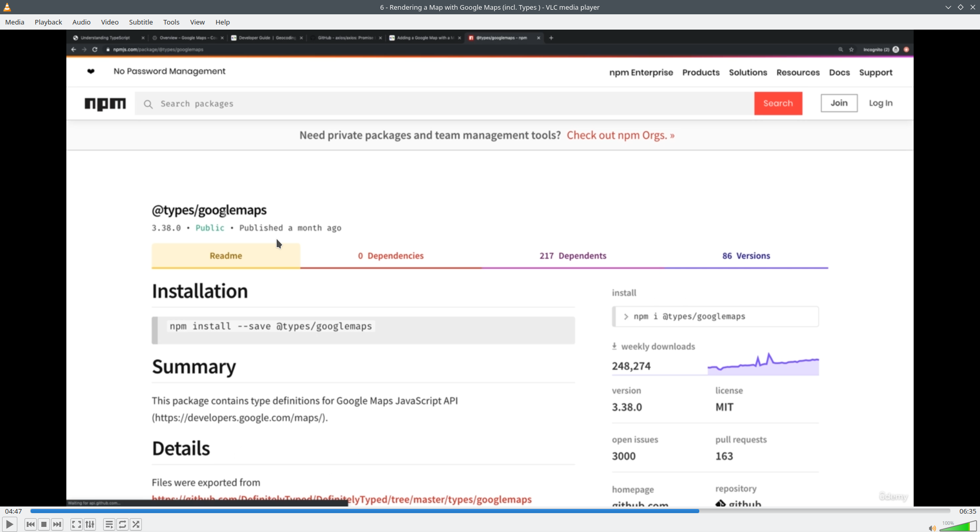This screenshot has width=980, height=532.
Task: Click the Search packages field
Action: pyautogui.click(x=444, y=104)
